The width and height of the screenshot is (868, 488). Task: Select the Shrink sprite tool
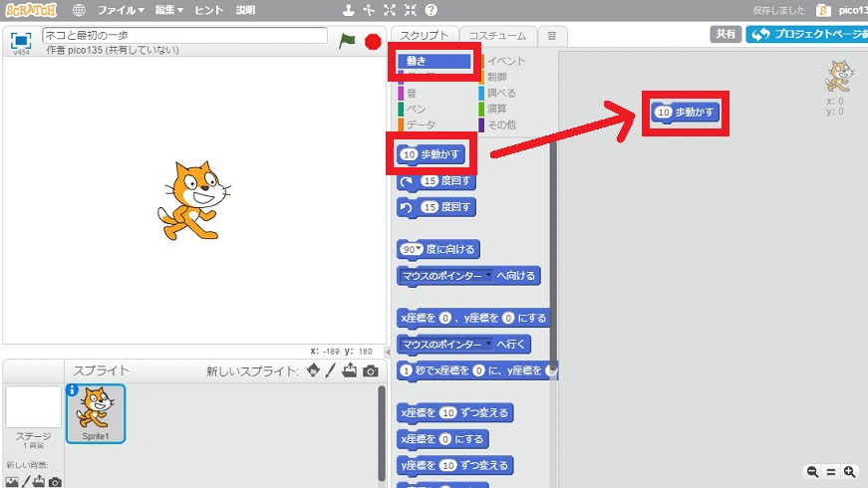pyautogui.click(x=411, y=10)
